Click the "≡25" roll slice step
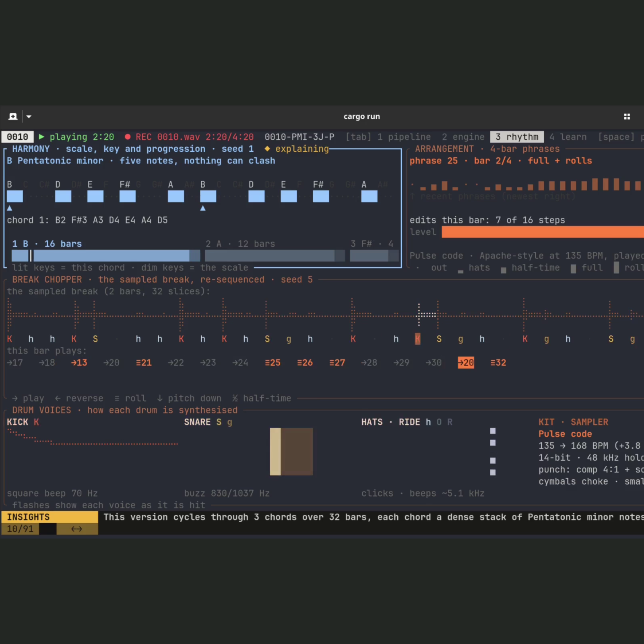The width and height of the screenshot is (644, 644). coord(272,363)
